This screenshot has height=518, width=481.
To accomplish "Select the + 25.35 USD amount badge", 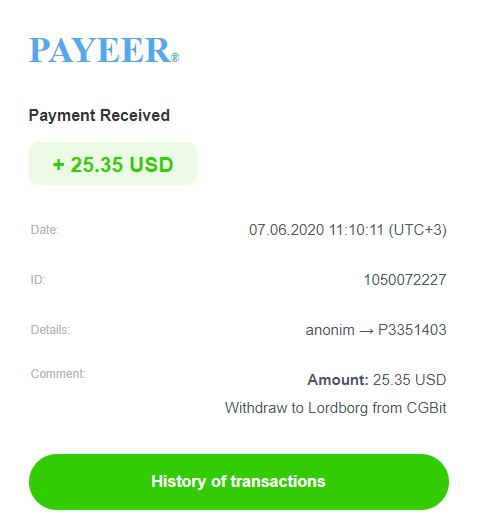I will coord(113,164).
